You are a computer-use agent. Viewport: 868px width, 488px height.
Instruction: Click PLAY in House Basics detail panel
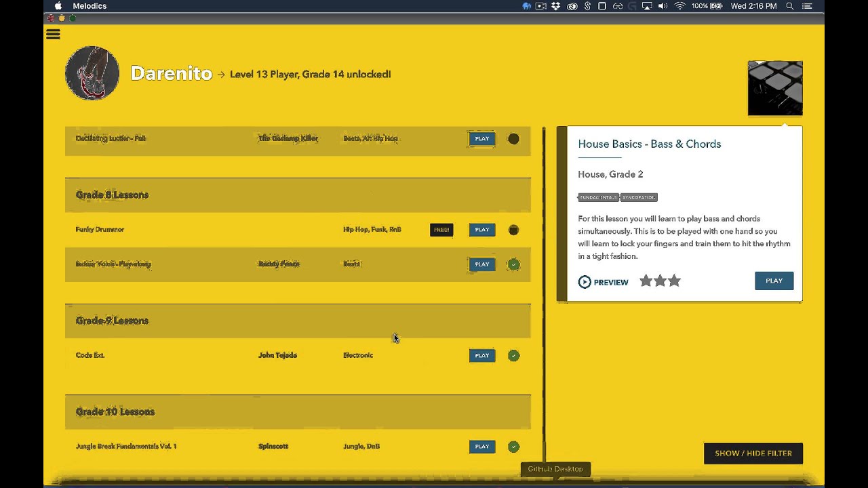(x=774, y=281)
